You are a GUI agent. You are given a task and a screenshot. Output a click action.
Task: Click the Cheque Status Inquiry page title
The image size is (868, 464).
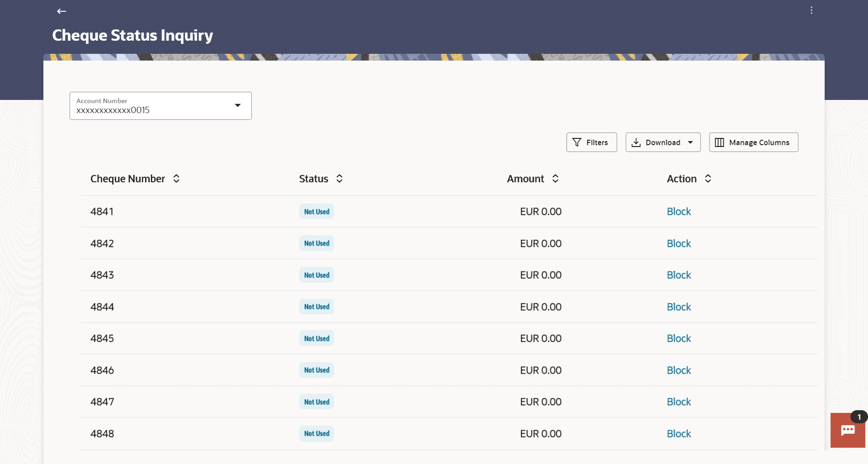[x=132, y=35]
